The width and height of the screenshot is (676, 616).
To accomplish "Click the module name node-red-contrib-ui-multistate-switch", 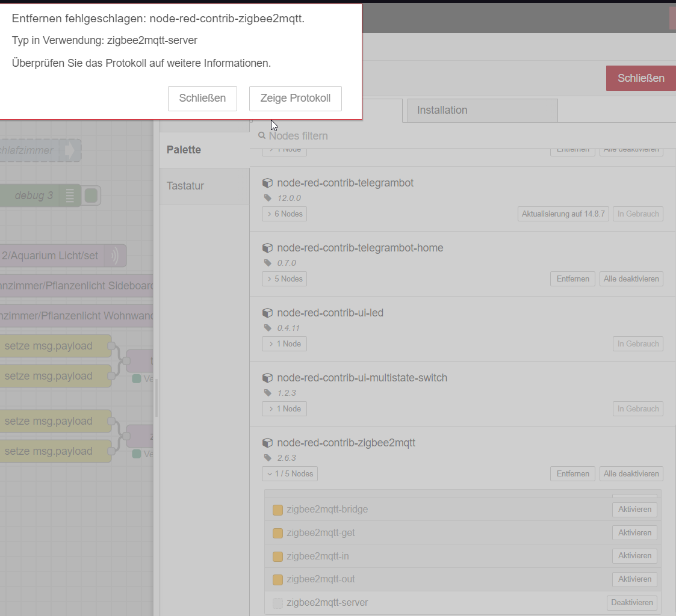I will (x=362, y=378).
